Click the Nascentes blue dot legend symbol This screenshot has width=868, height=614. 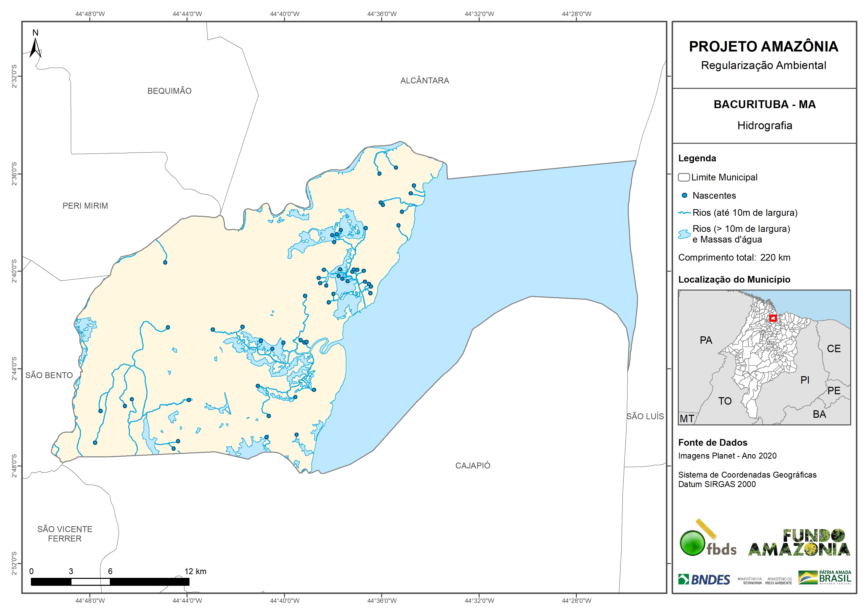[684, 196]
